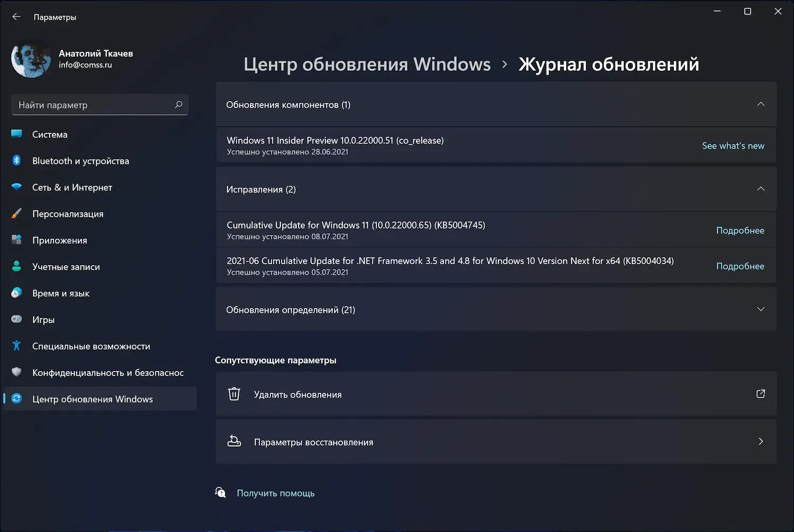The image size is (794, 532).
Task: Open Параметры восстановления chevron
Action: coord(761,441)
